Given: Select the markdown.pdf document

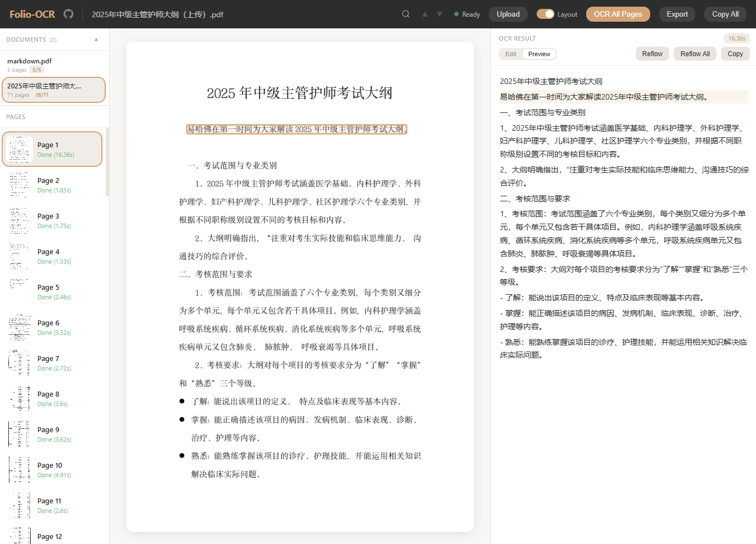Looking at the screenshot, I should pos(53,65).
